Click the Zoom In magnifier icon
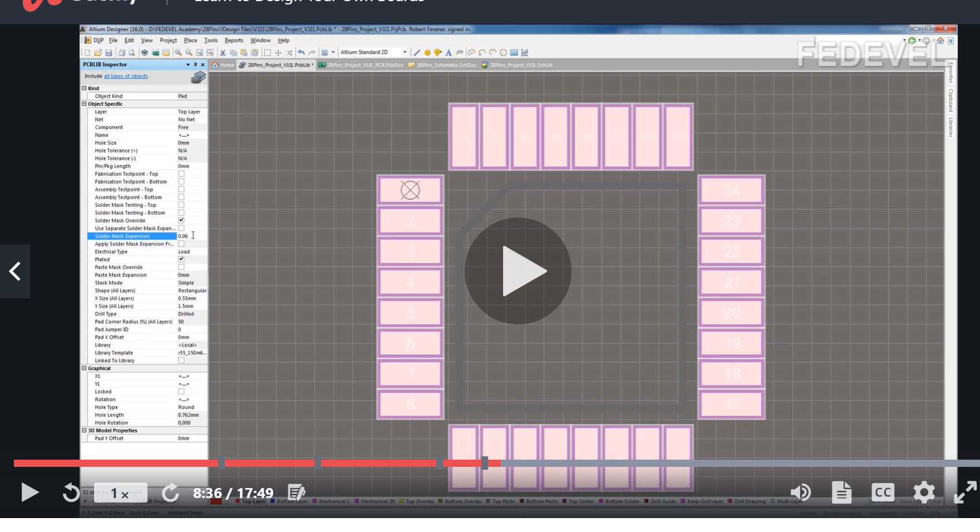 pos(178,53)
